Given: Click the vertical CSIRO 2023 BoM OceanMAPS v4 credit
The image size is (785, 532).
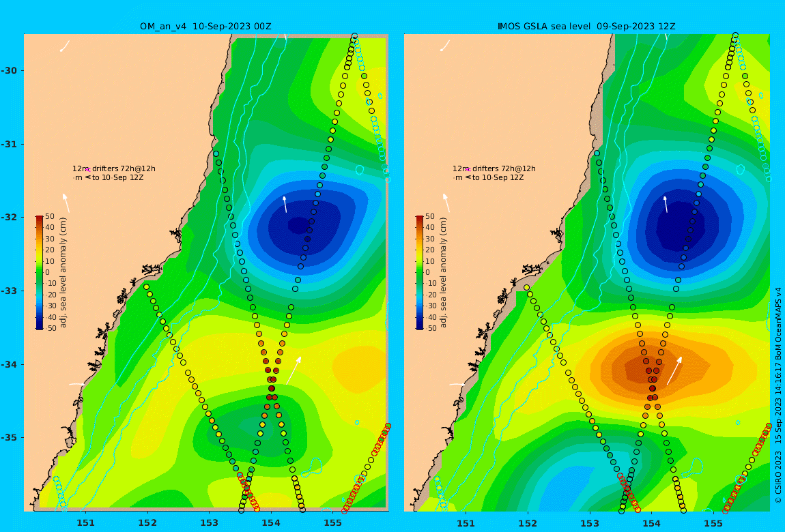Looking at the screenshot, I should pos(778,395).
